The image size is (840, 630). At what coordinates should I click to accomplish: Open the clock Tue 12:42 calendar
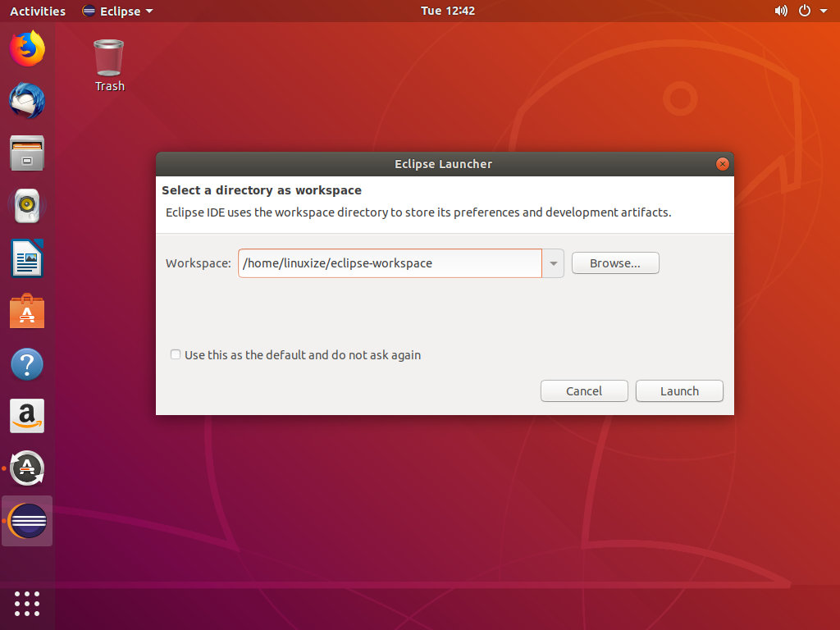[x=448, y=11]
